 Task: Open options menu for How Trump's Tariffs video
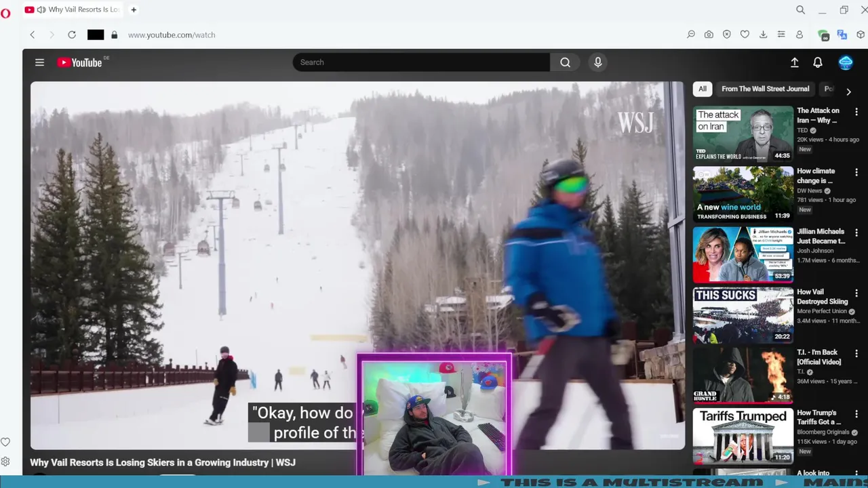tap(856, 413)
